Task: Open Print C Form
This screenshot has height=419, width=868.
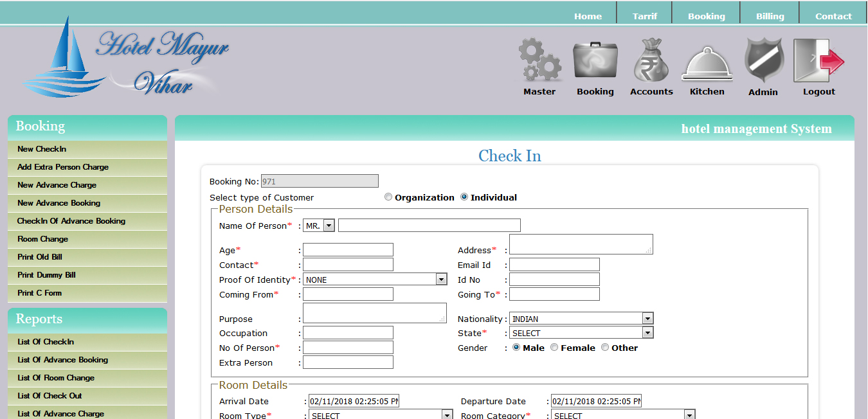Action: 87,293
